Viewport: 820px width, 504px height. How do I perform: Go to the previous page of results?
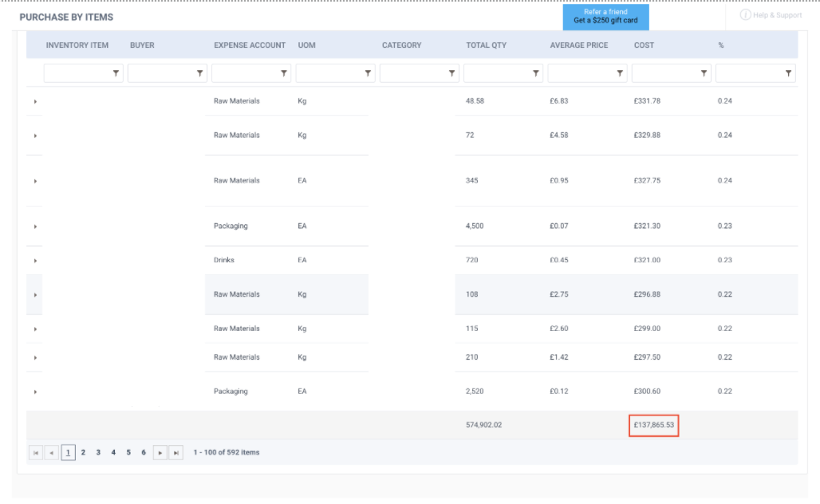[51, 453]
